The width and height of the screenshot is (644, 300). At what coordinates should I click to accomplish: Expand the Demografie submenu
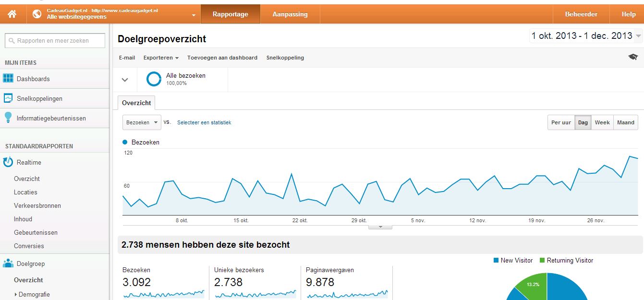coord(32,294)
